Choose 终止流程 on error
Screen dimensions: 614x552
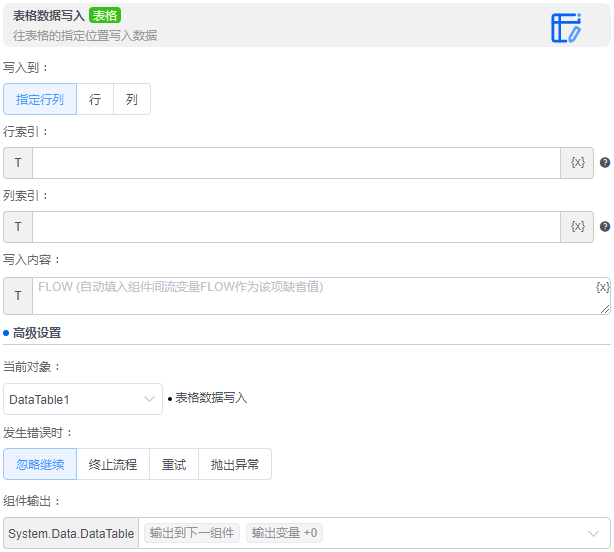(113, 464)
